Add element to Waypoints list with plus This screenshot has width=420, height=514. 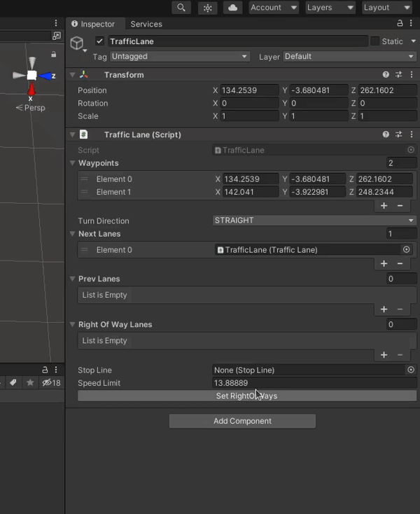(x=384, y=206)
